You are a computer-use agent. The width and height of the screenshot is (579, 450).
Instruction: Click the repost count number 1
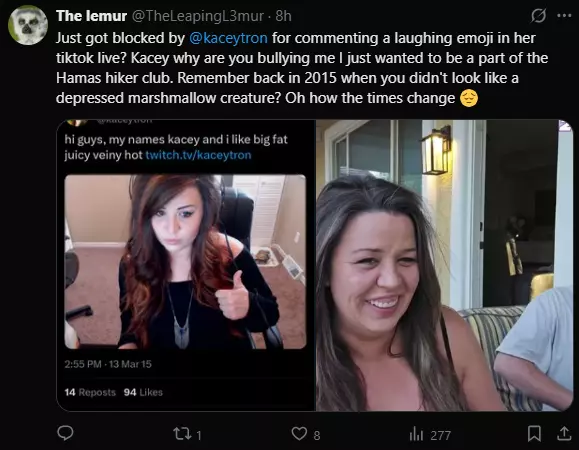(199, 435)
